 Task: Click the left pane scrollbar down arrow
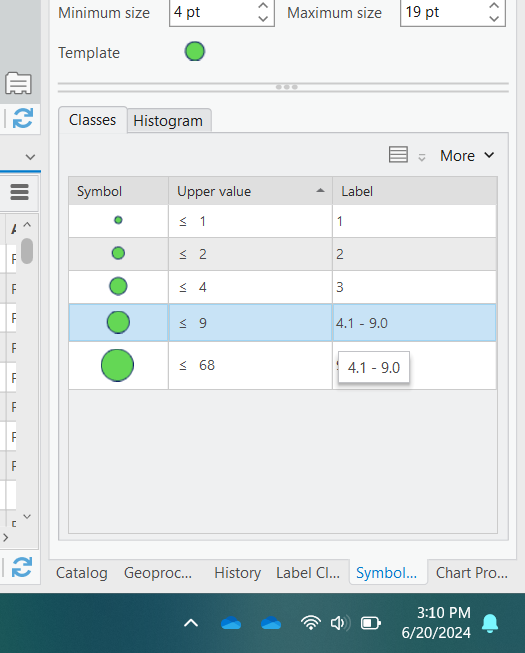27,516
